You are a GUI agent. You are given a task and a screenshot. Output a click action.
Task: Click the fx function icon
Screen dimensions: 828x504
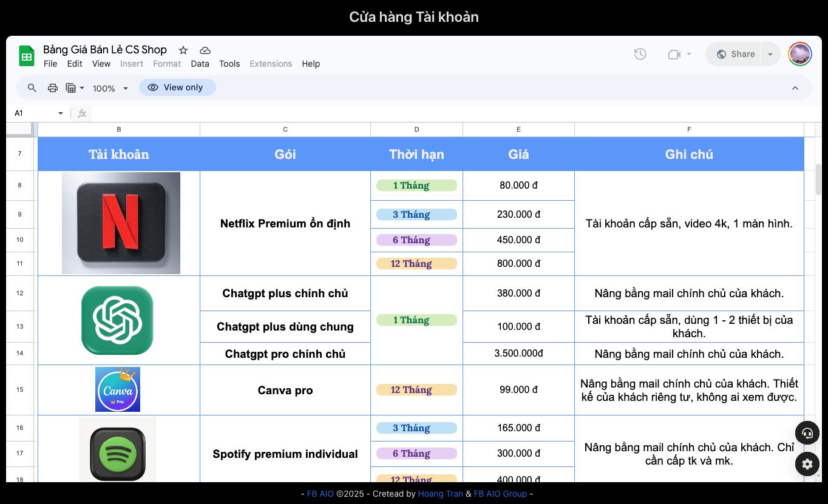[x=82, y=113]
